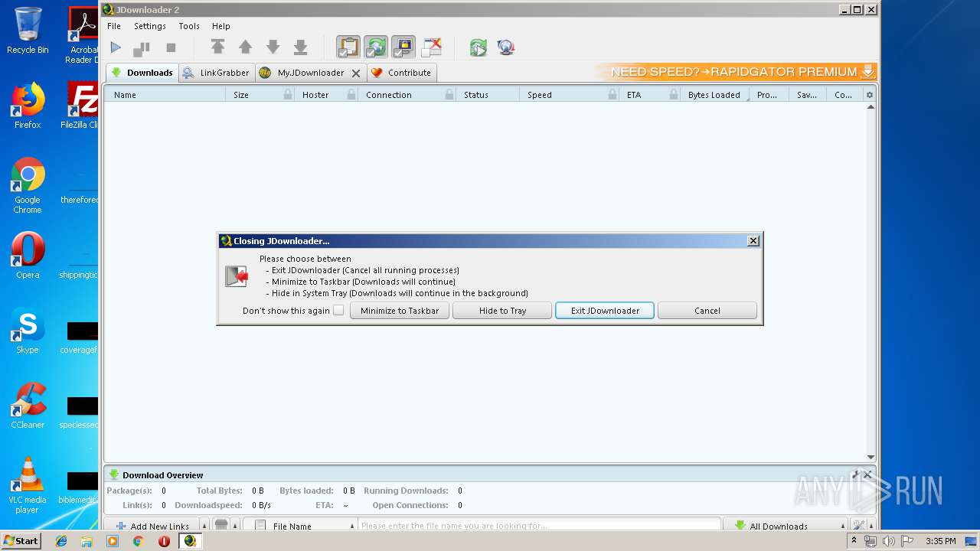Image resolution: width=980 pixels, height=551 pixels.
Task: Click the Minimize to Taskbar button
Action: [400, 311]
